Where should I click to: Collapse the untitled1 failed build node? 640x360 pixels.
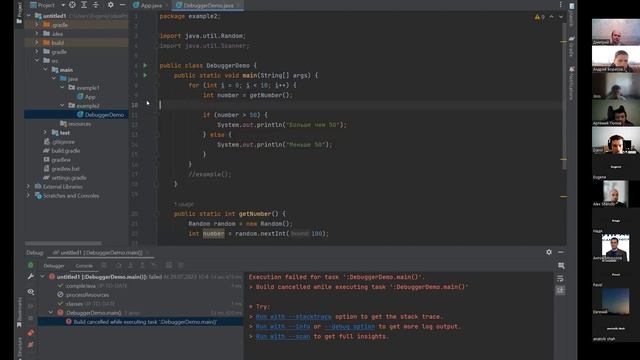click(x=42, y=277)
